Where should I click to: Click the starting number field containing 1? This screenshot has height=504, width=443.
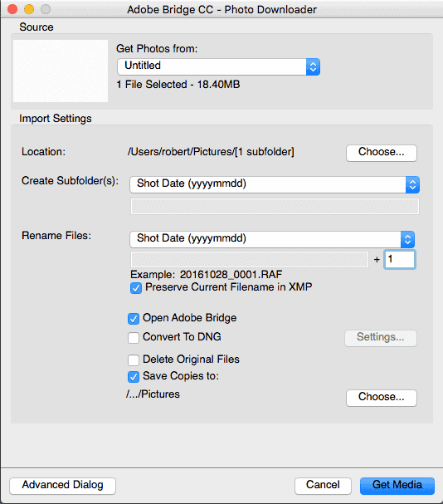(x=400, y=259)
